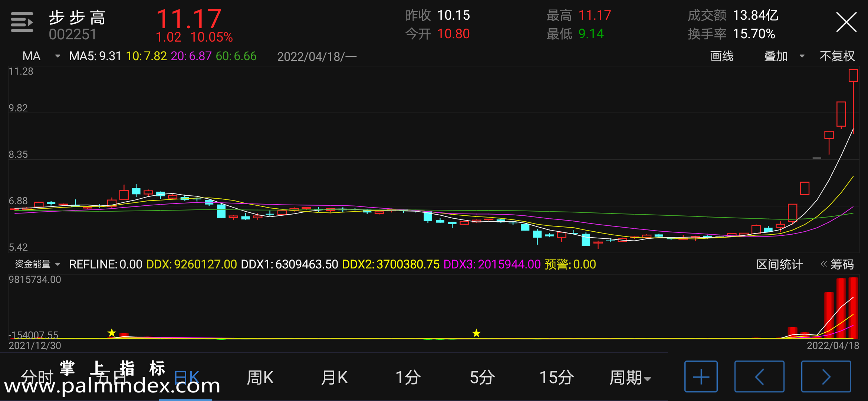Click start date 2021/12/30 label
Image resolution: width=868 pixels, height=401 pixels.
(35, 346)
